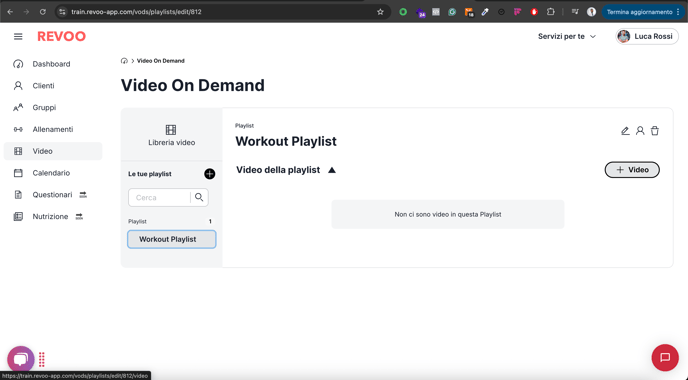Open the Servizi per te dropdown
688x380 pixels.
pyautogui.click(x=567, y=36)
